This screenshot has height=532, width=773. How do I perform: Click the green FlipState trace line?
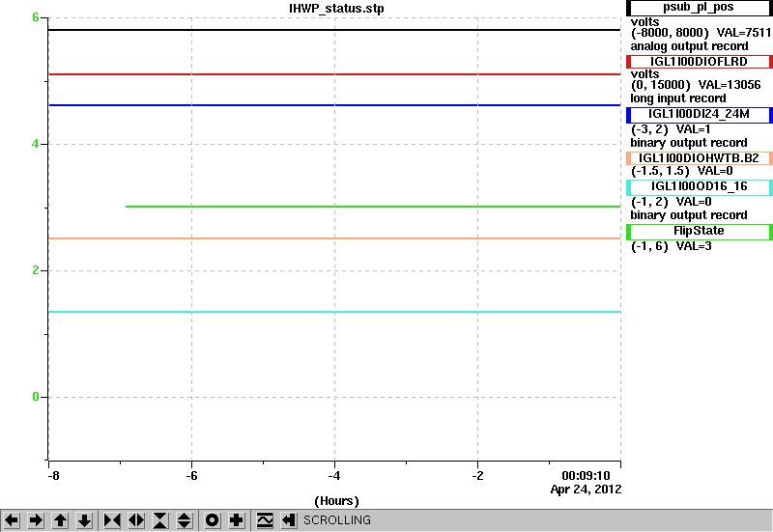pos(373,207)
